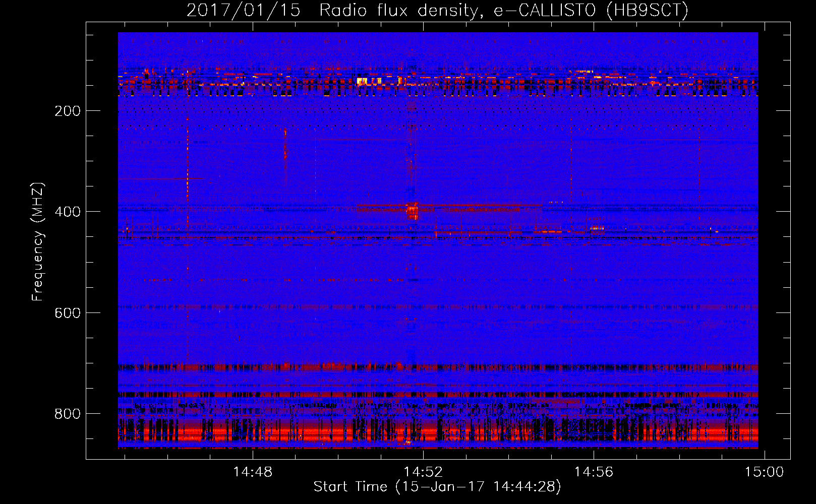Click the bright yellow patch near 14:50 at top band
The width and height of the screenshot is (816, 504).
click(x=362, y=81)
